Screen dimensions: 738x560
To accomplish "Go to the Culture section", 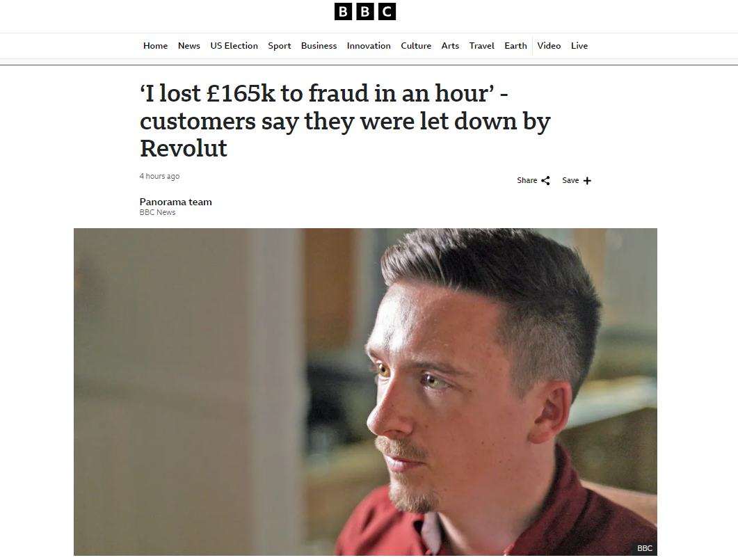I will [415, 46].
